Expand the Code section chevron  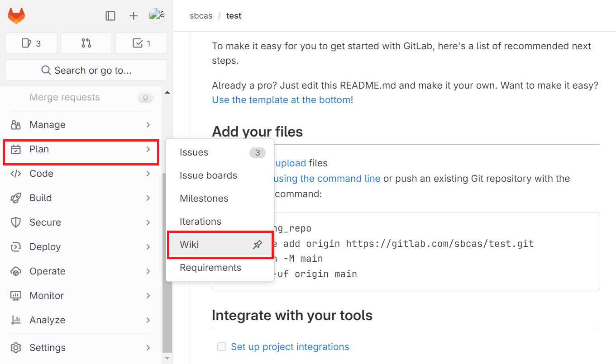tap(148, 174)
